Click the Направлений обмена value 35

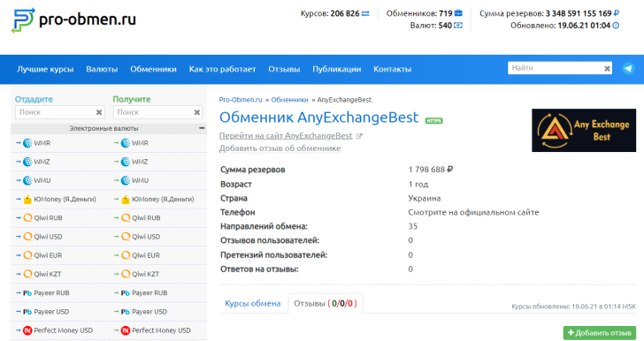[413, 226]
